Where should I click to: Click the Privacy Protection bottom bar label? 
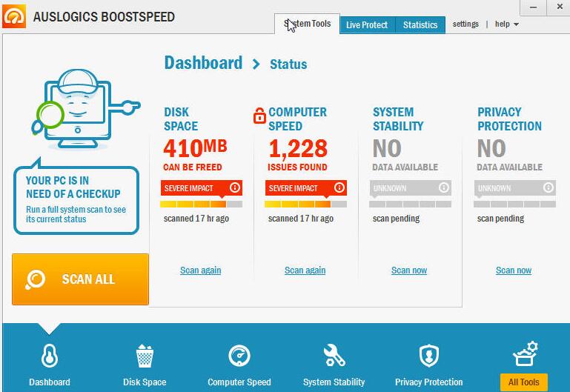[x=429, y=382]
